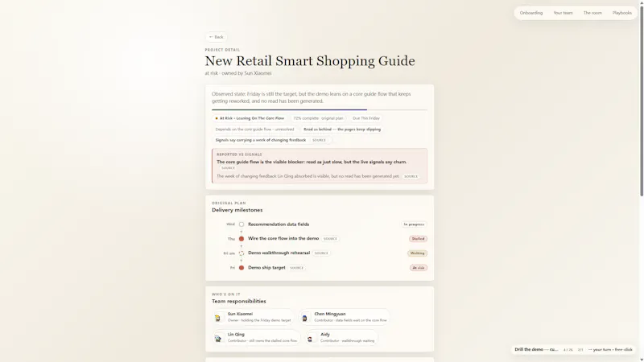Screen dimensions: 644x362
Task: Click the 72% complete original plan chip
Action: pyautogui.click(x=318, y=118)
